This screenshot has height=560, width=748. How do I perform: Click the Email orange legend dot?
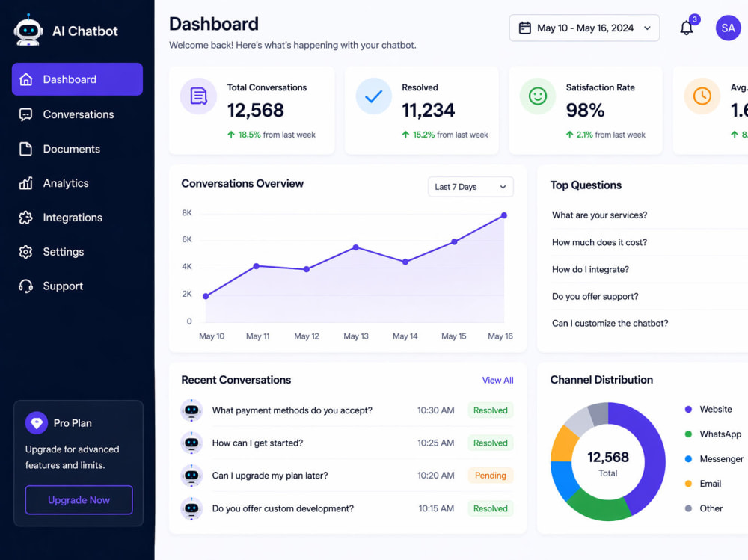[x=688, y=484]
